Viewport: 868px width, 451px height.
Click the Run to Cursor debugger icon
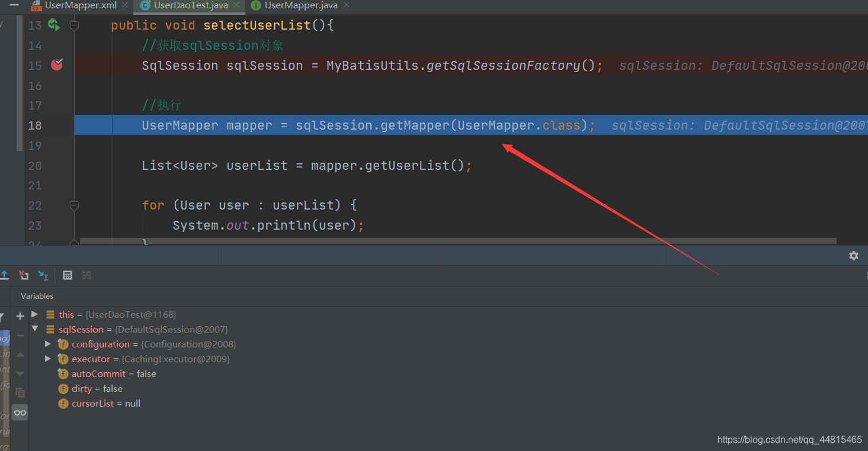pos(43,275)
